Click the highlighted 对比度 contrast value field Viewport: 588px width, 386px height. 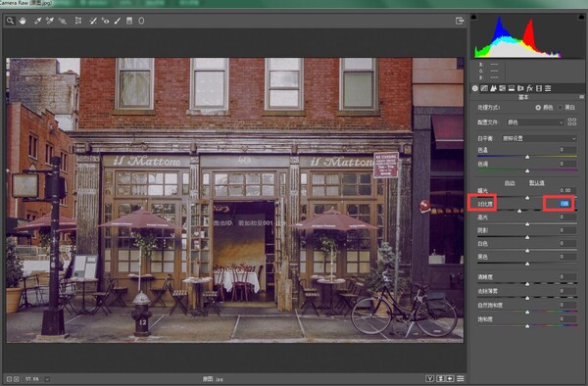click(x=564, y=204)
